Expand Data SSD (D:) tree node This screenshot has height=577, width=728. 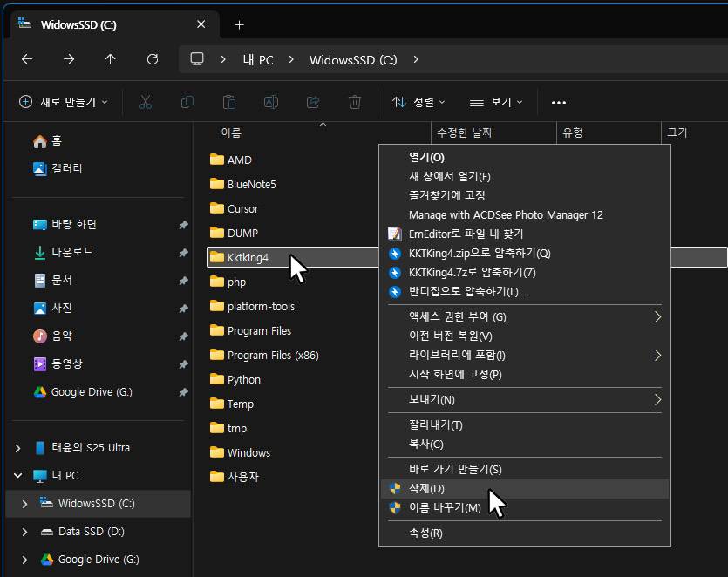pyautogui.click(x=26, y=532)
